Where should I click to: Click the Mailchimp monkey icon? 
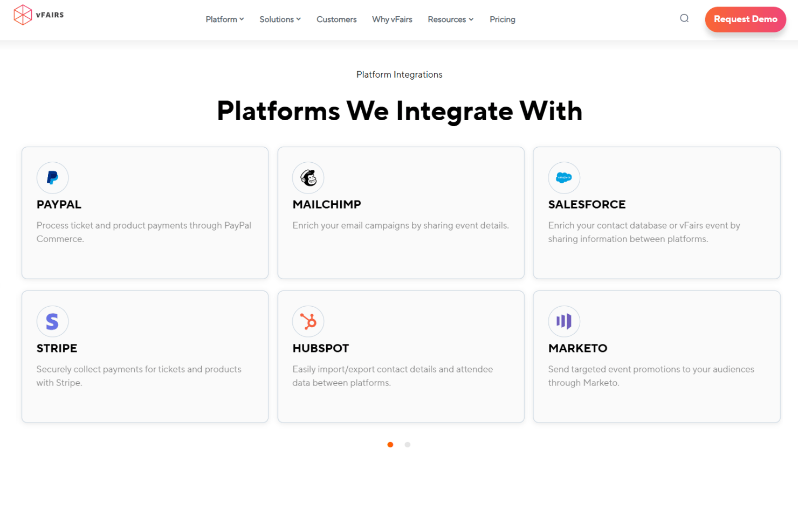click(x=308, y=178)
